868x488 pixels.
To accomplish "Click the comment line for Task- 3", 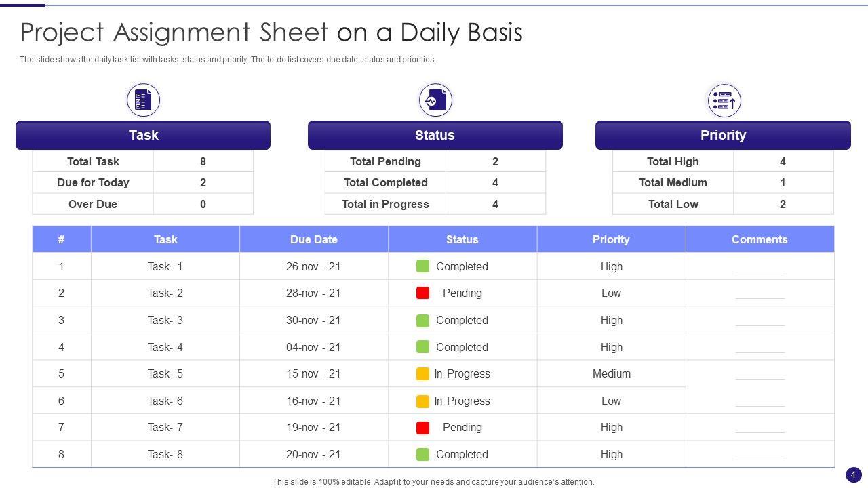I will tap(759, 325).
